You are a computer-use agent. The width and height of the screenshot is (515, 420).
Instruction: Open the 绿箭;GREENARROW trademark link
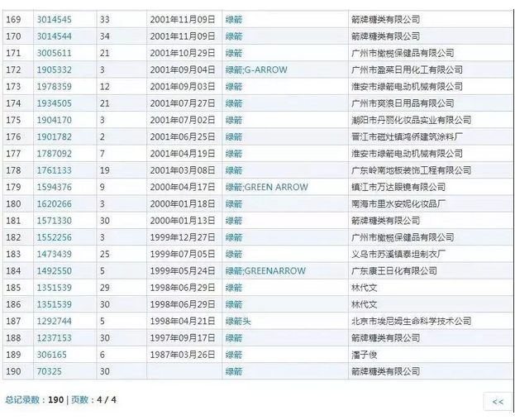tap(265, 270)
